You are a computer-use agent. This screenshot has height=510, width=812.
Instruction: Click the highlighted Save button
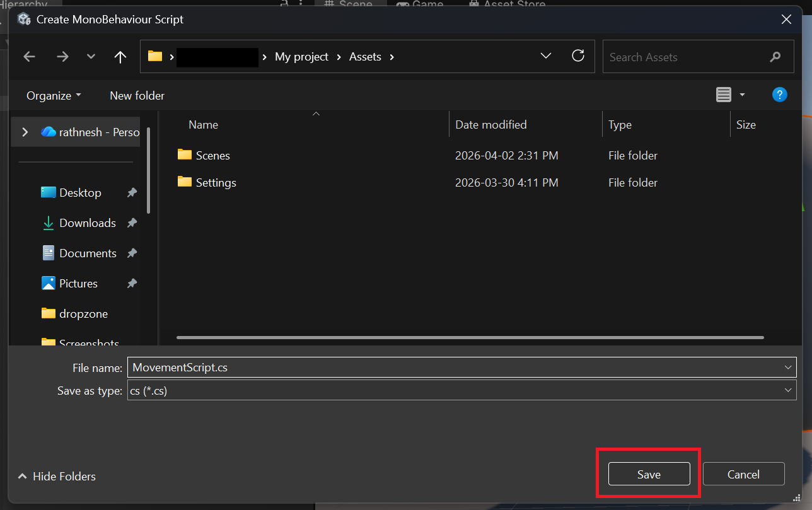(x=649, y=473)
